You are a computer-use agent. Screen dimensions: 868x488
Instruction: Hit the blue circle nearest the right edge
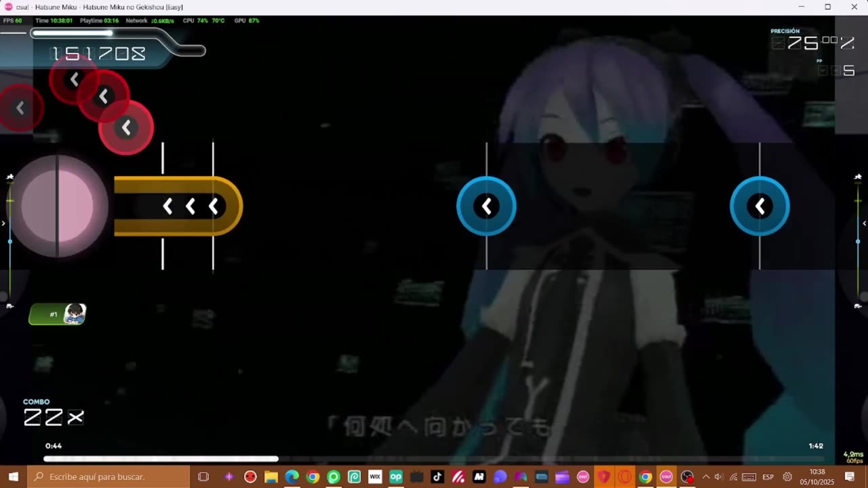coord(759,206)
